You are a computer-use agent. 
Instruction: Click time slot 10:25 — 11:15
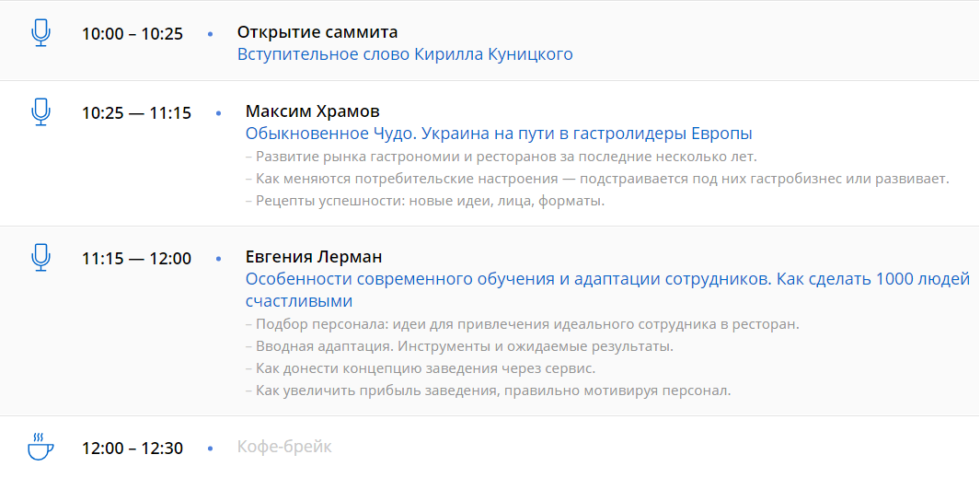click(x=136, y=113)
